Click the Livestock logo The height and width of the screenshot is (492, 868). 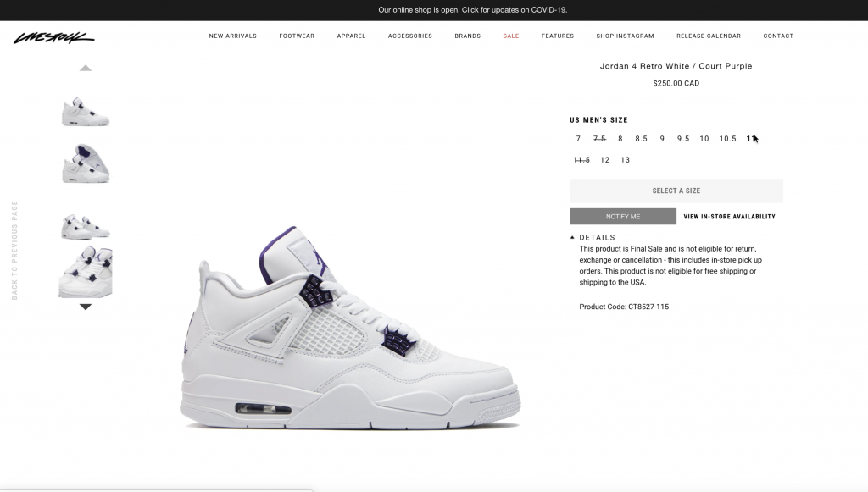click(53, 37)
